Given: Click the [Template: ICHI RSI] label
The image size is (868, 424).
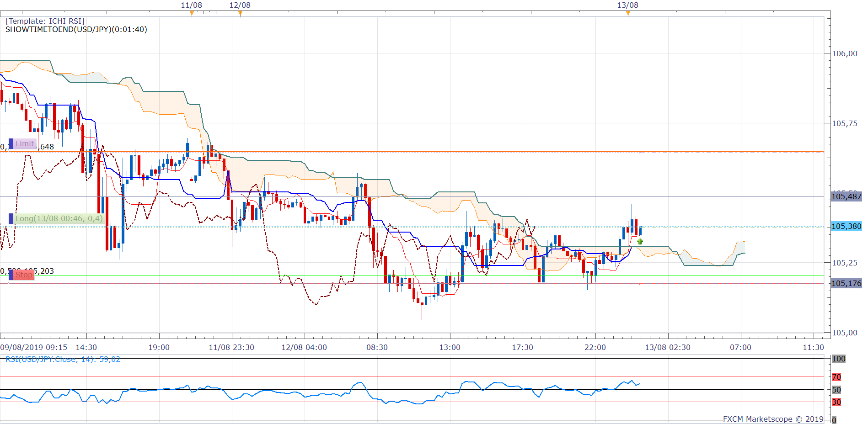Looking at the screenshot, I should click(45, 21).
